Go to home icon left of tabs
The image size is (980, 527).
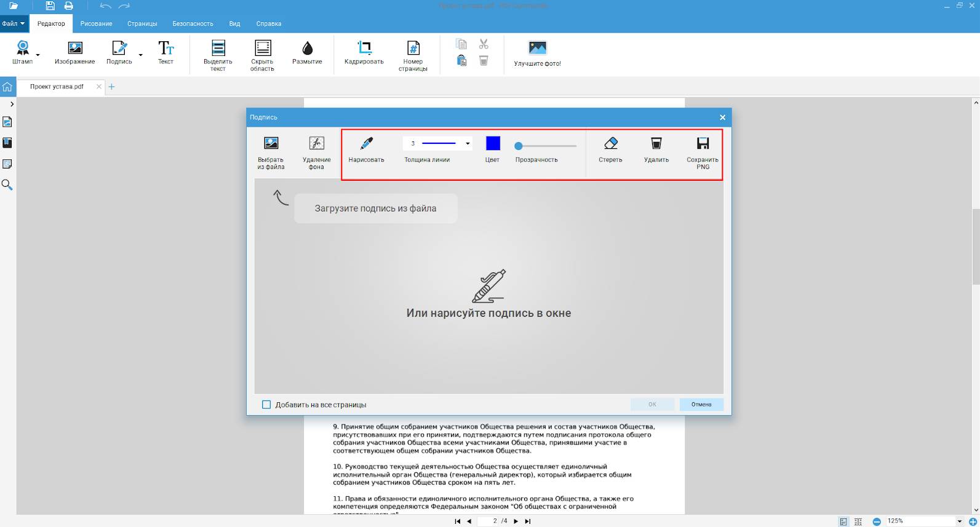7,87
